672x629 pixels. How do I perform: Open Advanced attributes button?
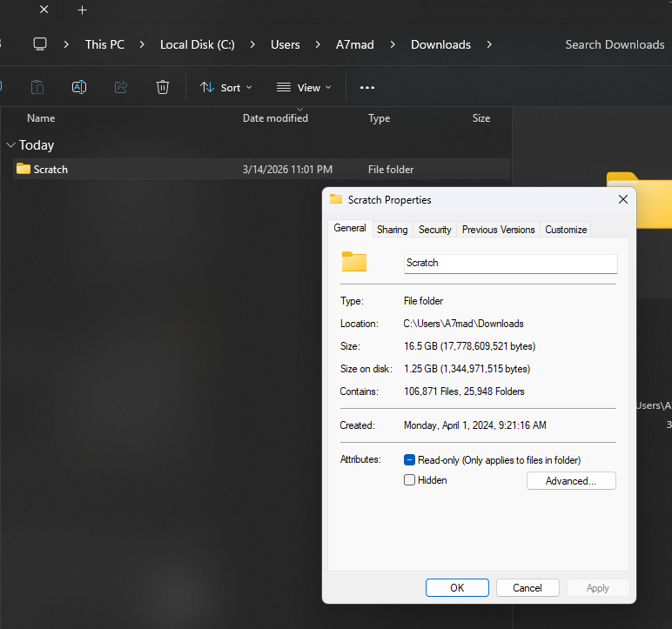571,481
